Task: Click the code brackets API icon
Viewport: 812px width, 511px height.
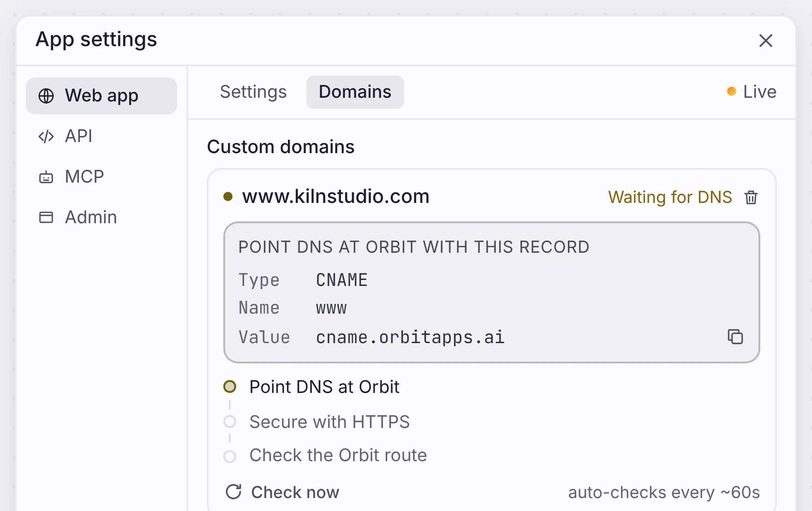Action: click(x=46, y=137)
